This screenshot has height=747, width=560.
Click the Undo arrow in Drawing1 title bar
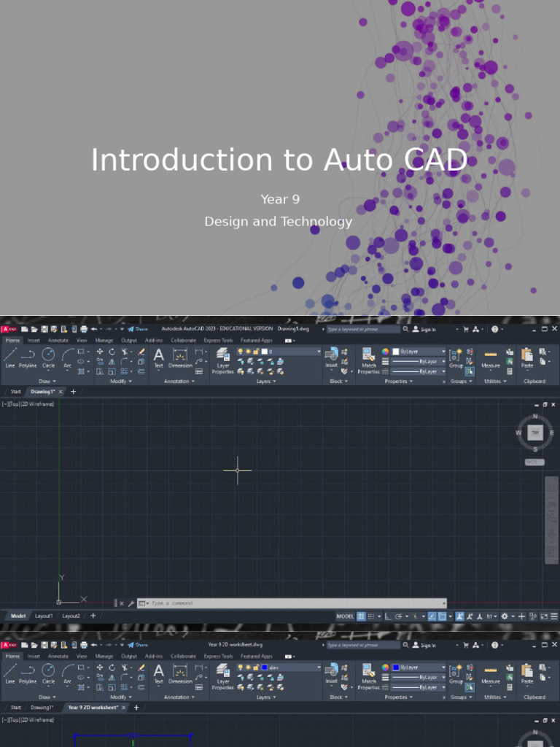click(94, 329)
